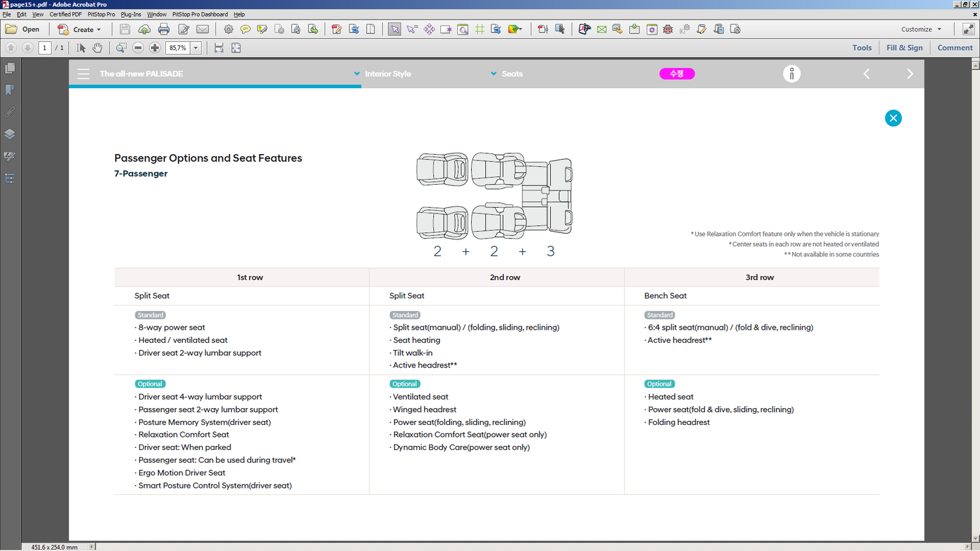Click the email envelope icon

pyautogui.click(x=203, y=29)
